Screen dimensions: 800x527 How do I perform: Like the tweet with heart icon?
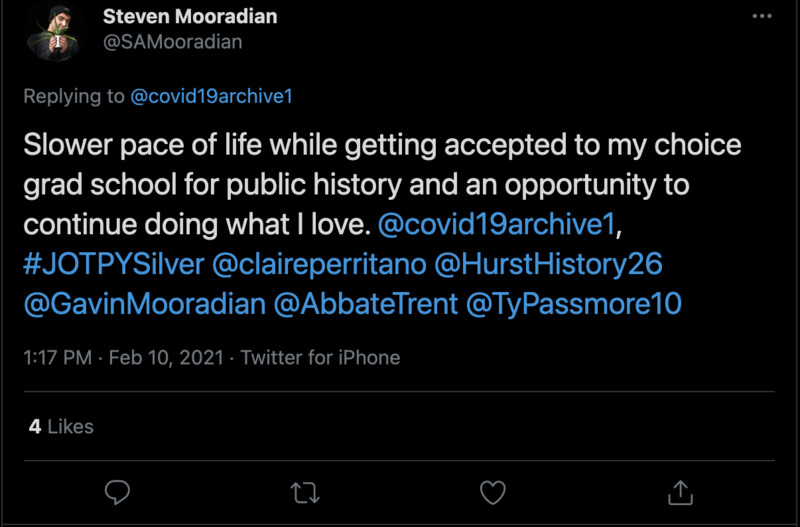pos(492,492)
